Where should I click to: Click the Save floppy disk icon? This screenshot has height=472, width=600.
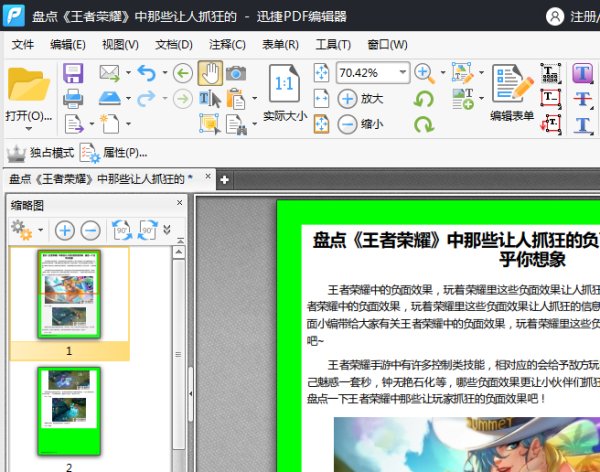[x=73, y=73]
